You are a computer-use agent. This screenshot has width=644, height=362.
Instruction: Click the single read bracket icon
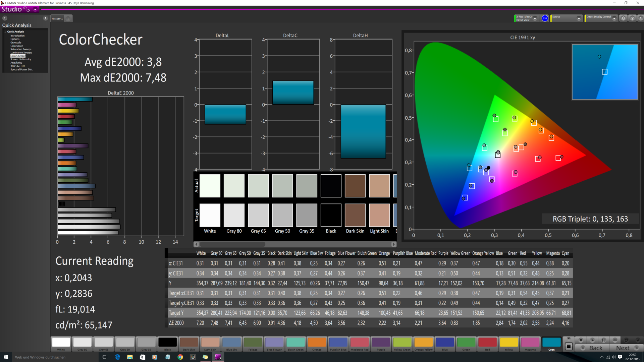tap(603, 340)
